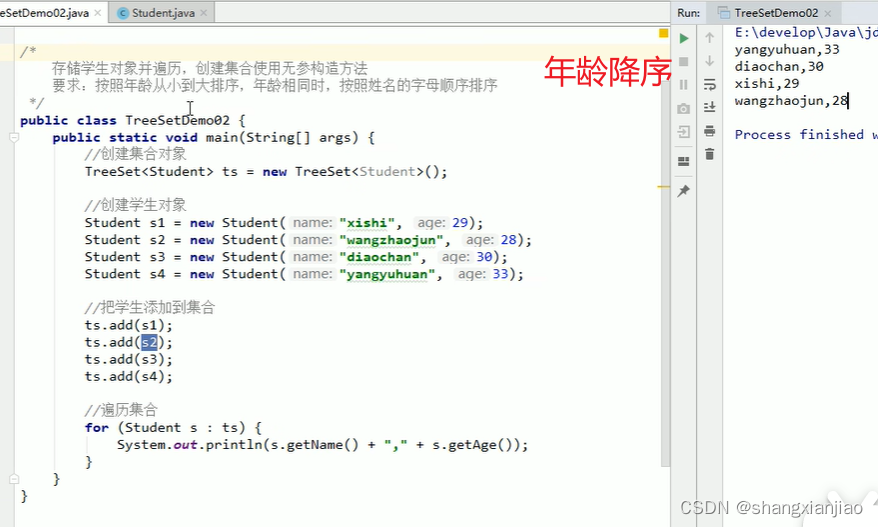
Task: Click age value 33 in code
Action: [500, 274]
